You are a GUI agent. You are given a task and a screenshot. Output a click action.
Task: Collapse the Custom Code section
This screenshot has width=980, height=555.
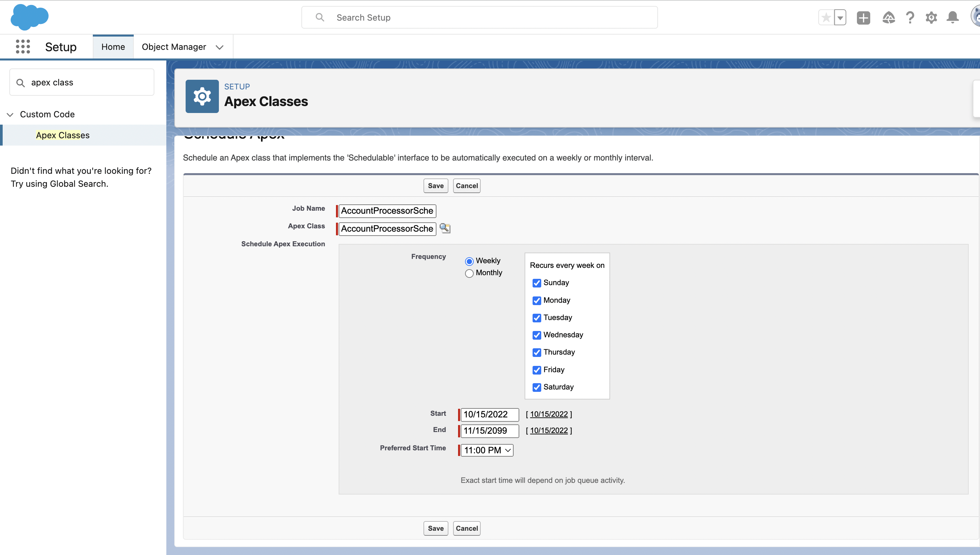(10, 114)
